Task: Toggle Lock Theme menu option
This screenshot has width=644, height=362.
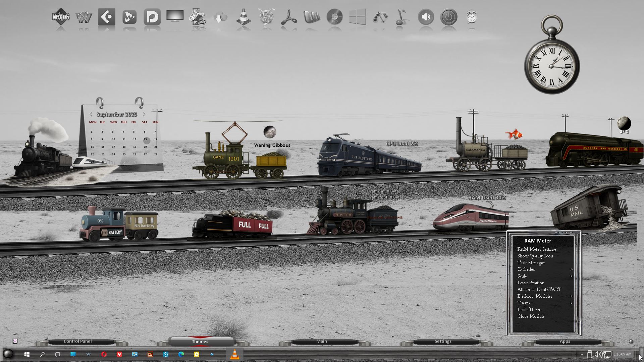Action: (530, 309)
